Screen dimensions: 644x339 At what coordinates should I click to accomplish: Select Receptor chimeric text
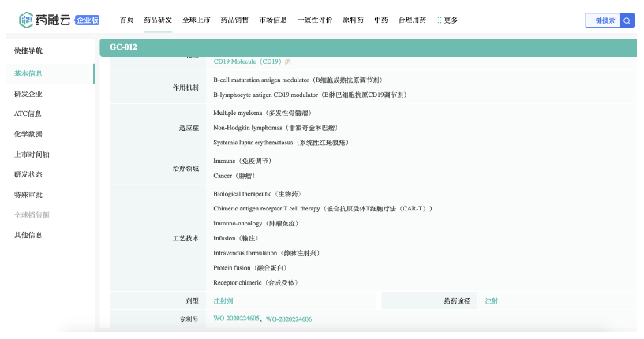tap(238, 282)
